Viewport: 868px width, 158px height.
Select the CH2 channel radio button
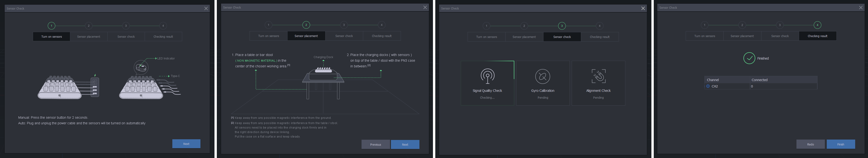click(708, 86)
